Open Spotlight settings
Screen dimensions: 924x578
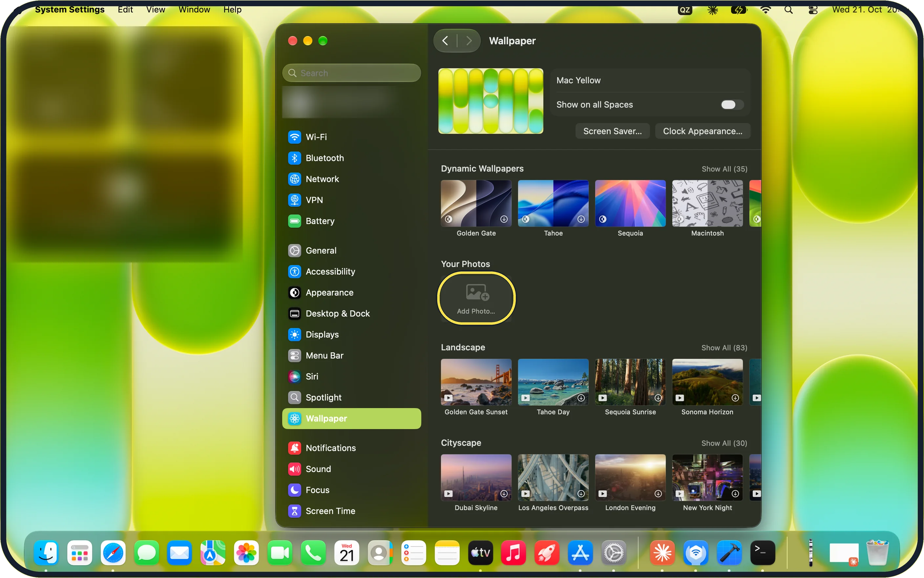[351, 398]
